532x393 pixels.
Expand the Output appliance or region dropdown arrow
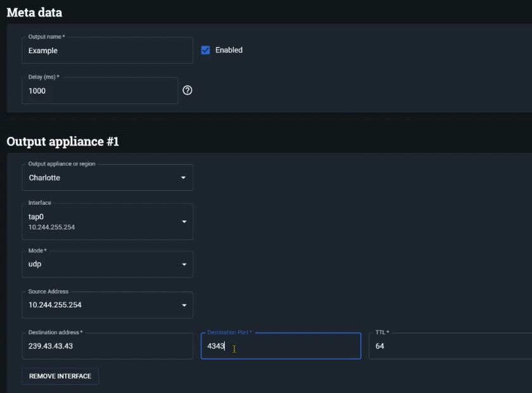pyautogui.click(x=184, y=178)
